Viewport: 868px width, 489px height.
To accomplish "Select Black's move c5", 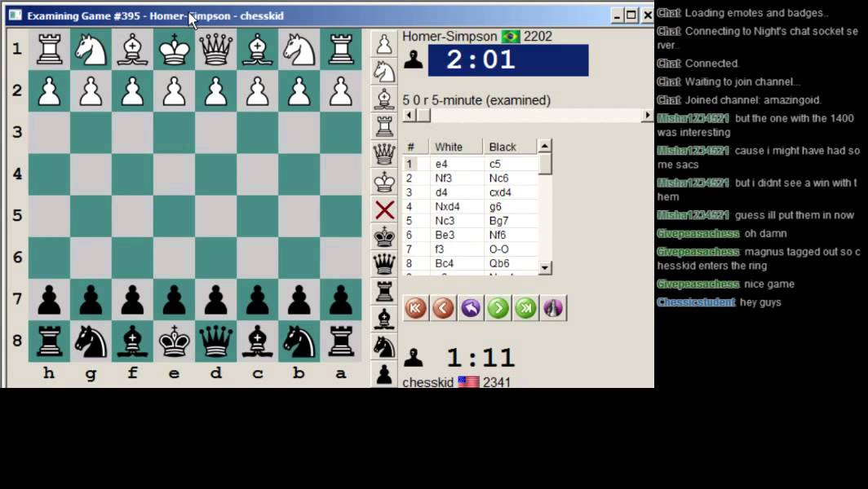I will pos(495,164).
